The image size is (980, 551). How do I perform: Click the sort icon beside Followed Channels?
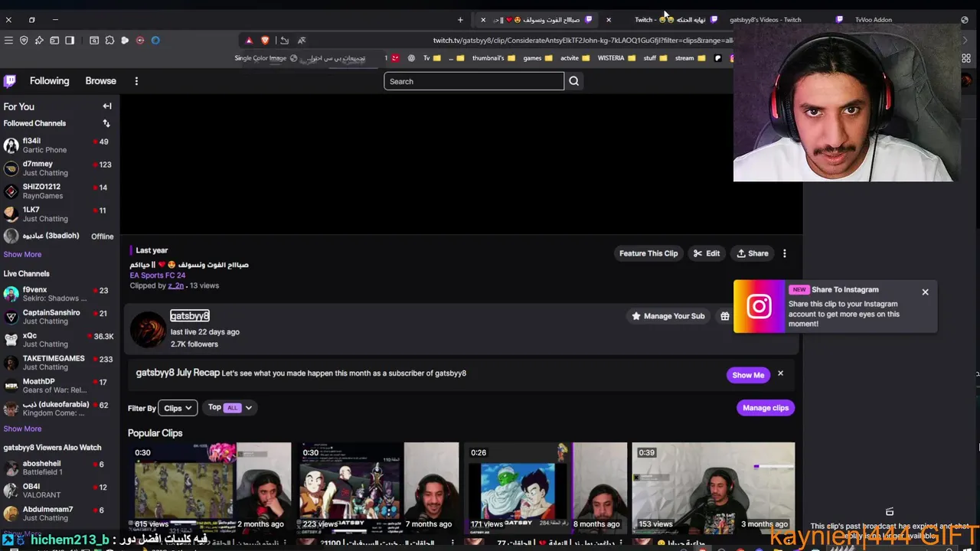point(106,123)
